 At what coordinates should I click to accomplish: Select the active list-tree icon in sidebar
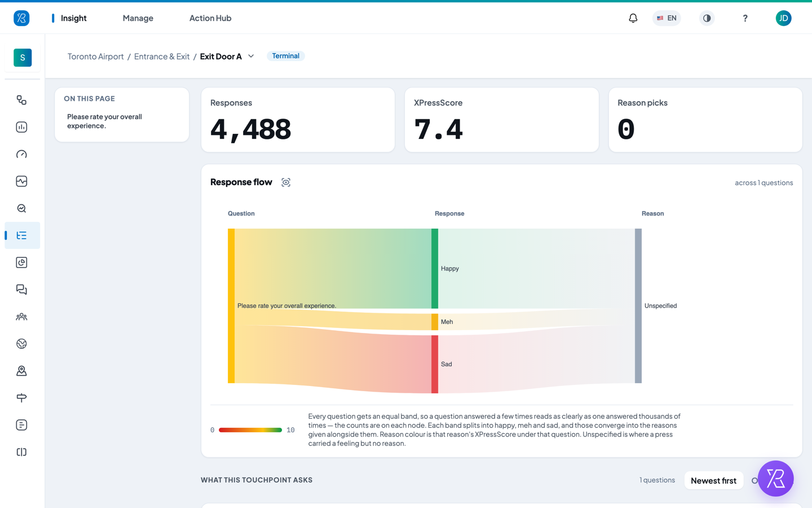pyautogui.click(x=21, y=235)
